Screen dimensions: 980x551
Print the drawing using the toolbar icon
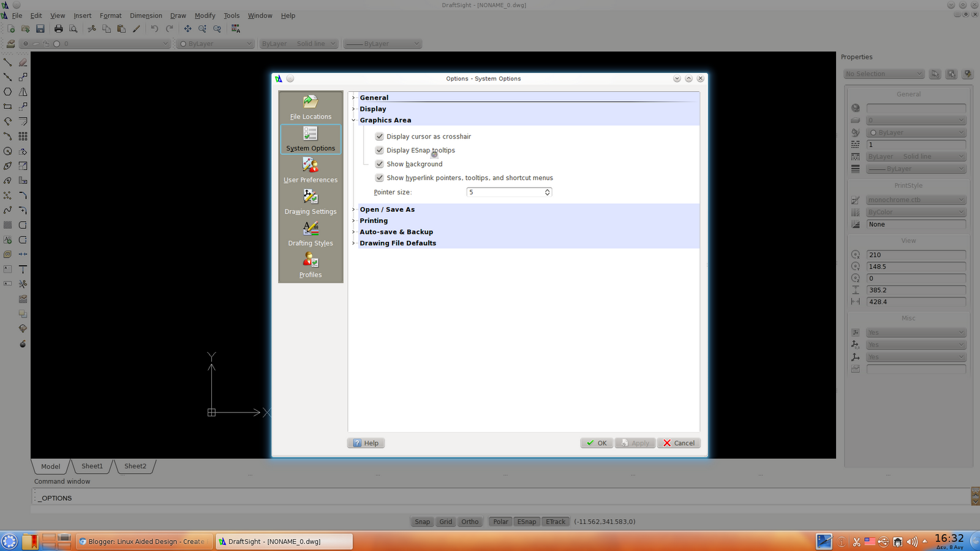(58, 28)
